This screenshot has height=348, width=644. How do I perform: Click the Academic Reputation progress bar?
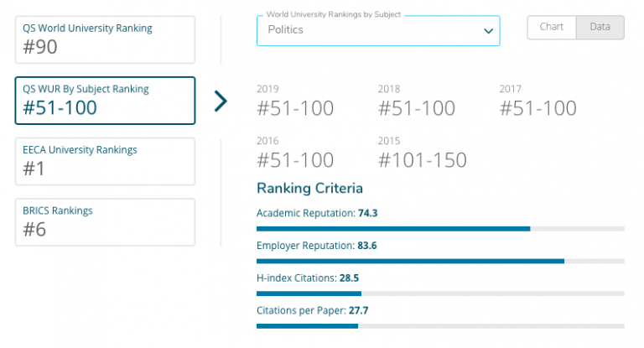coord(440,228)
